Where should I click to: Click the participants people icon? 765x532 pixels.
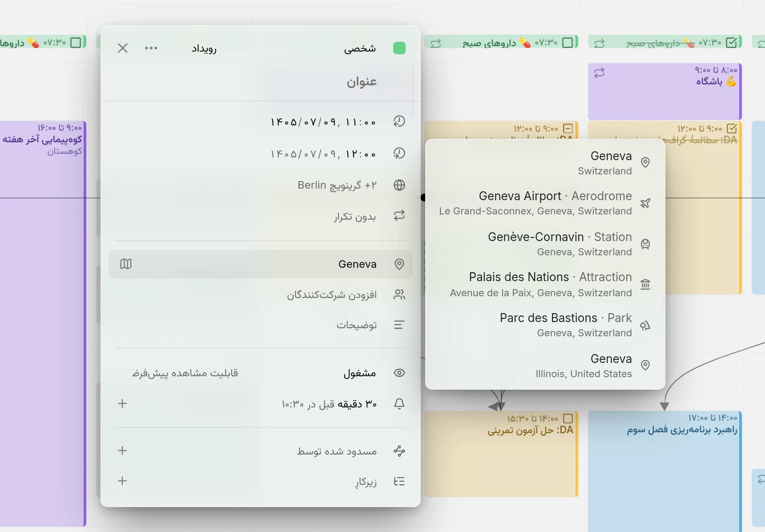pos(399,294)
